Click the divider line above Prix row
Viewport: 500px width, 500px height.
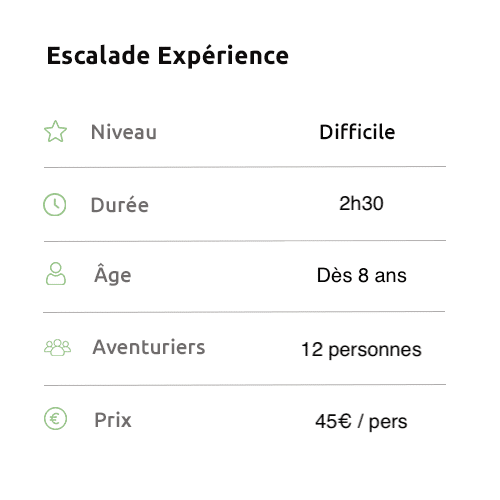[x=245, y=385]
